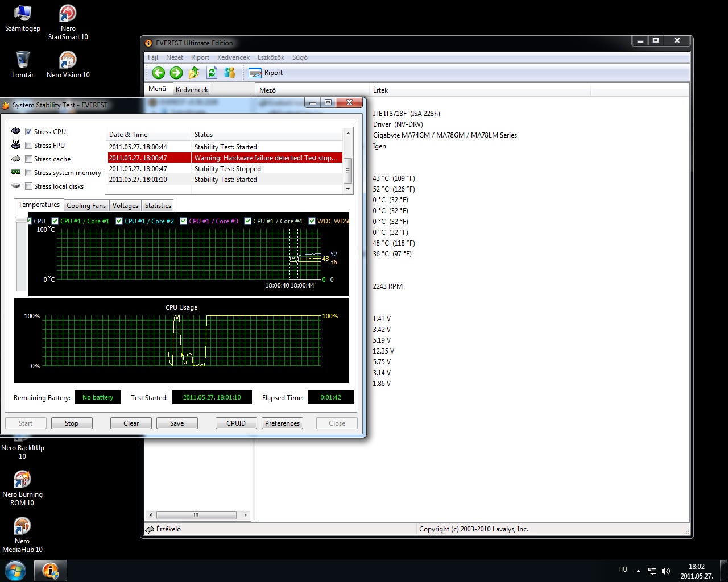Open Nero Vision 10 desktop shortcut
The height and width of the screenshot is (582, 728).
coord(68,64)
